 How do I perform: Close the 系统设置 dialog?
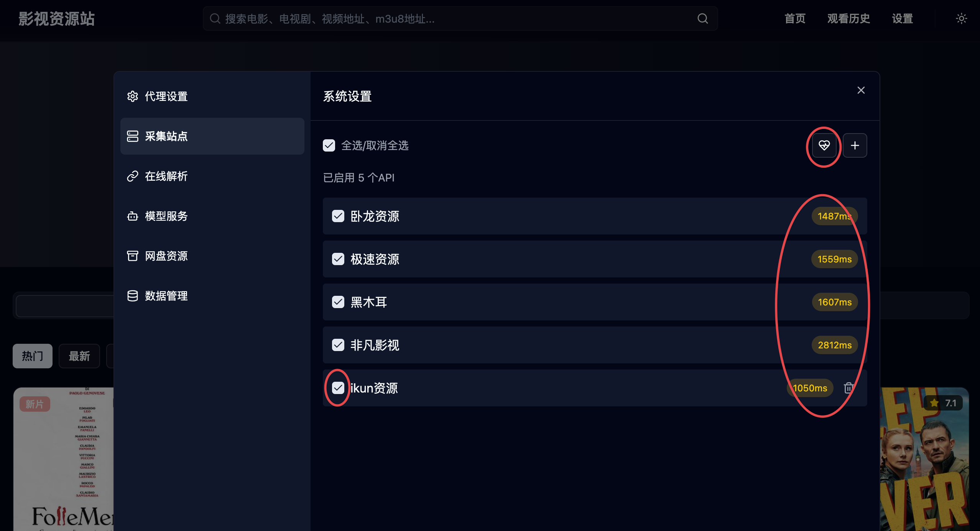click(x=861, y=90)
